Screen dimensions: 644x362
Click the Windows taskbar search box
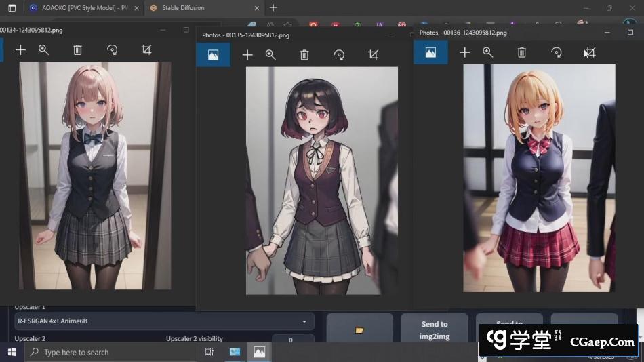point(108,352)
